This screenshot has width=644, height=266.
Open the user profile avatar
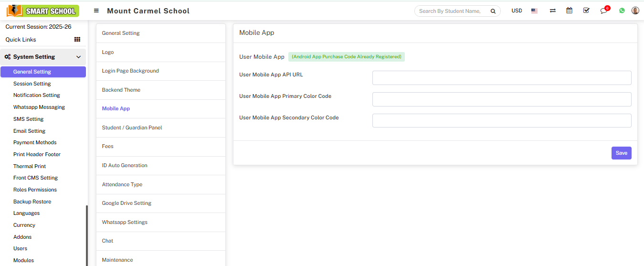(x=635, y=11)
